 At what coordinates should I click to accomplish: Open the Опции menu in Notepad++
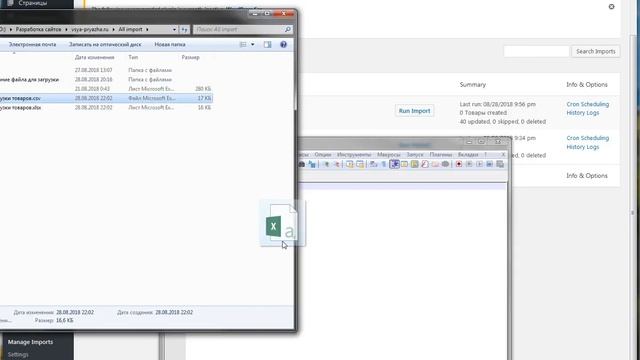click(x=323, y=155)
